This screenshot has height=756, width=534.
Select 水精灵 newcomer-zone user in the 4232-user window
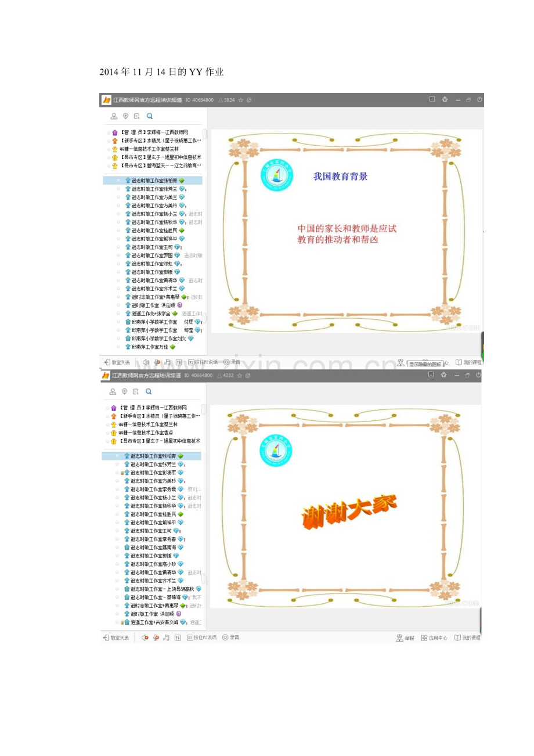click(156, 416)
